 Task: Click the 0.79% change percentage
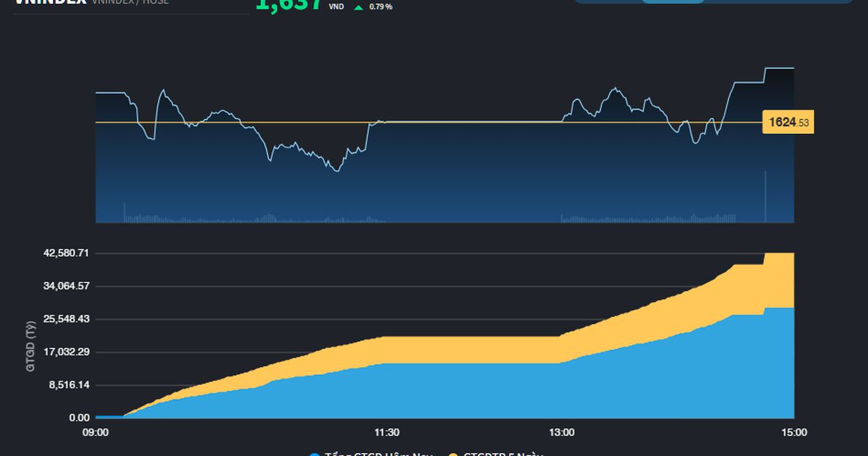point(380,7)
